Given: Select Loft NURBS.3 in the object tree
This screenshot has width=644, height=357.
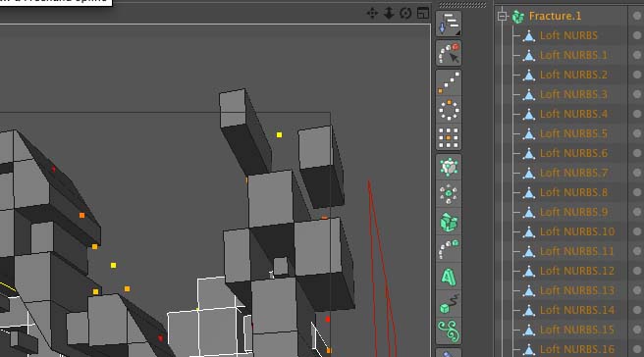Looking at the screenshot, I should pos(573,95).
